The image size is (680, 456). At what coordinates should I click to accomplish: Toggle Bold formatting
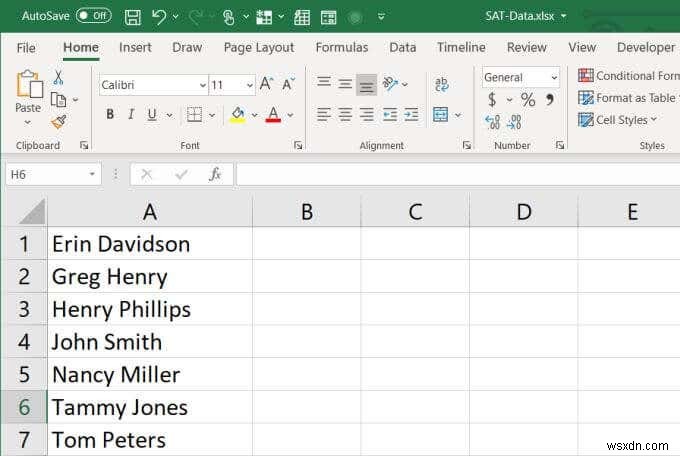[110, 115]
